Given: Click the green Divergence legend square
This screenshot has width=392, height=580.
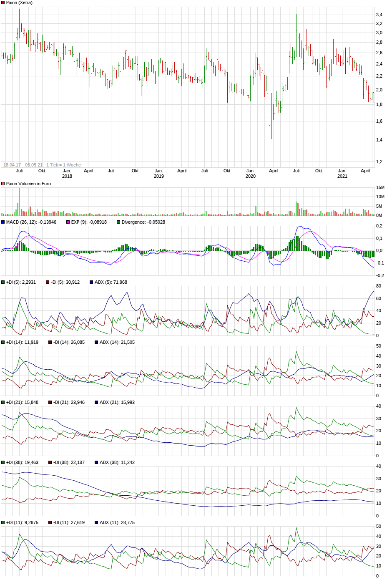Looking at the screenshot, I should 118,222.
